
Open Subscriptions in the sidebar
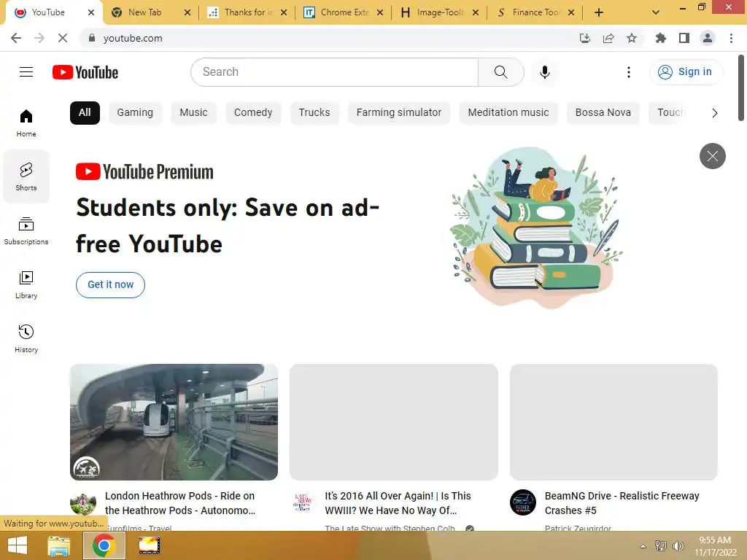26,230
